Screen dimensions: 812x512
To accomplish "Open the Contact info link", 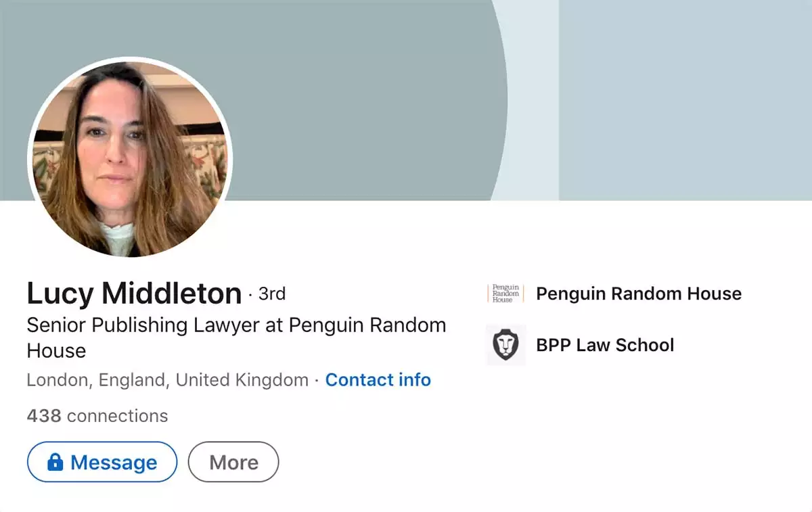I will point(378,380).
